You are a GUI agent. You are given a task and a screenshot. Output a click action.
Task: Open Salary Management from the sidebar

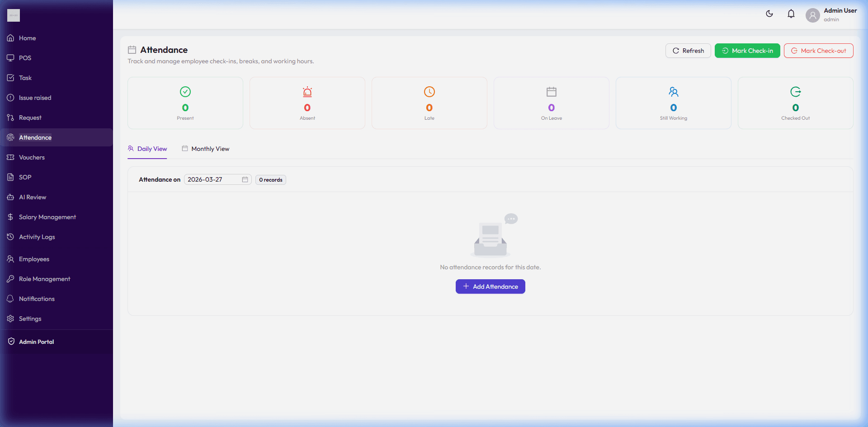(x=47, y=217)
